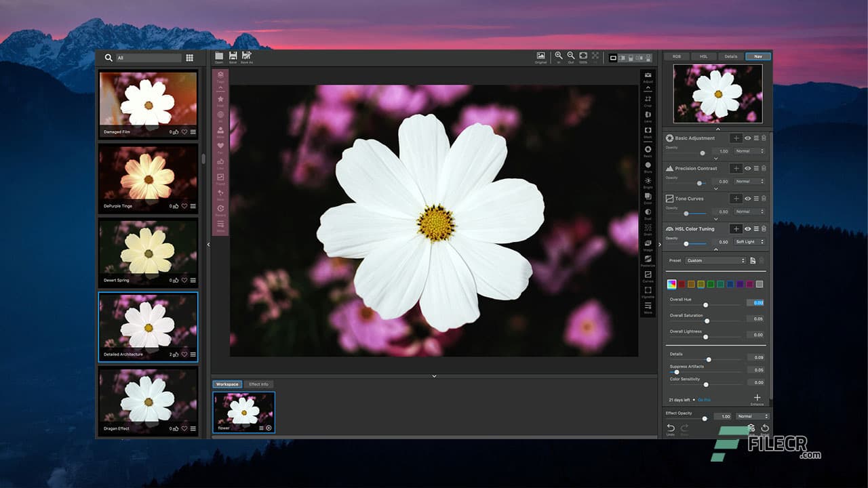The image size is (868, 488).
Task: Toggle visibility of the Tone Curves layer
Action: coord(747,198)
